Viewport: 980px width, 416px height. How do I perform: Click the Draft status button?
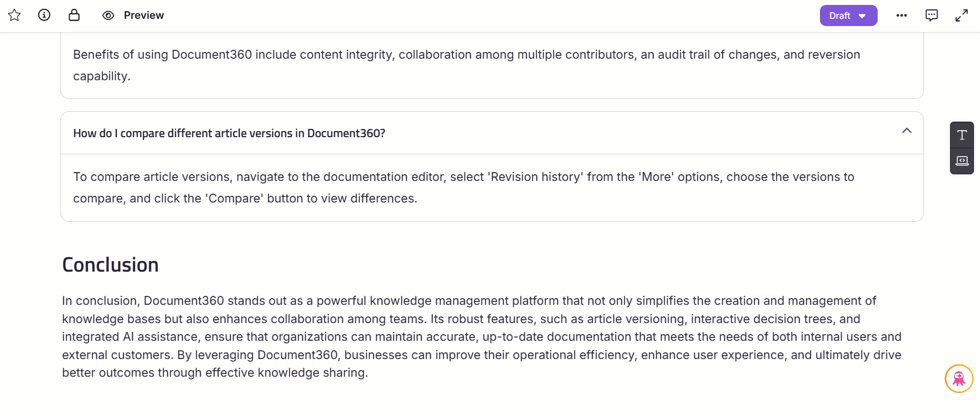(x=840, y=15)
